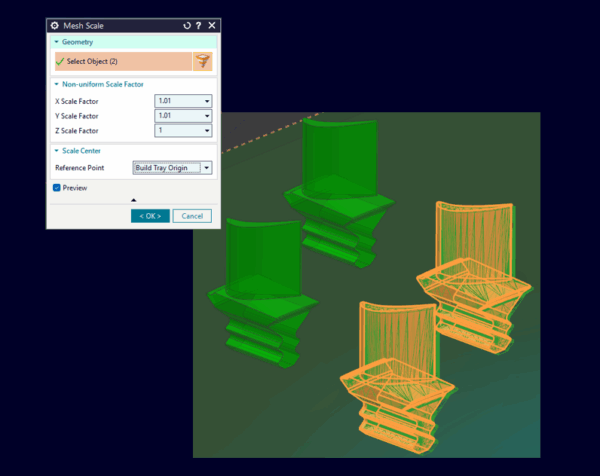Click the Select Object green checkmark
This screenshot has height=476, width=600.
point(60,62)
